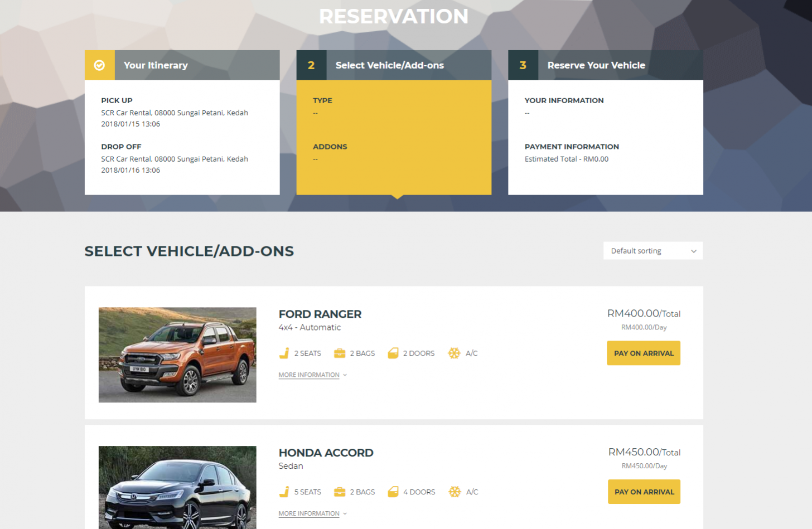This screenshot has width=812, height=529.
Task: Expand MORE INFORMATION for Honda Accord
Action: pyautogui.click(x=308, y=513)
